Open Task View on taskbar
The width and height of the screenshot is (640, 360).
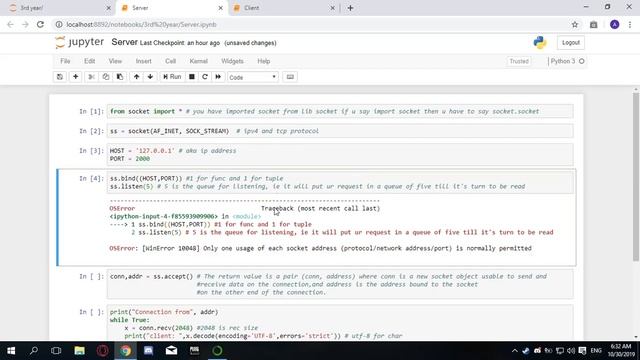click(56, 351)
